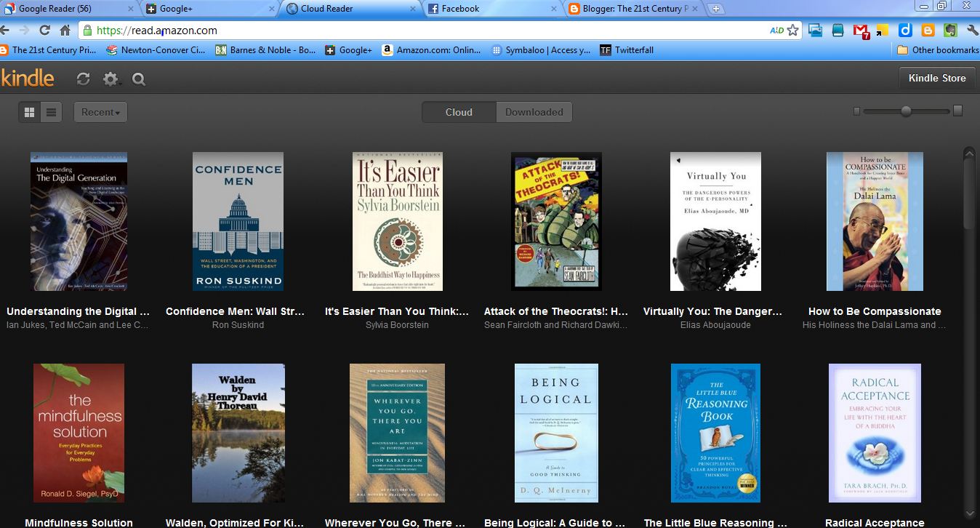Switch to the Google+ browser tab
This screenshot has width=980, height=528.
click(x=209, y=9)
